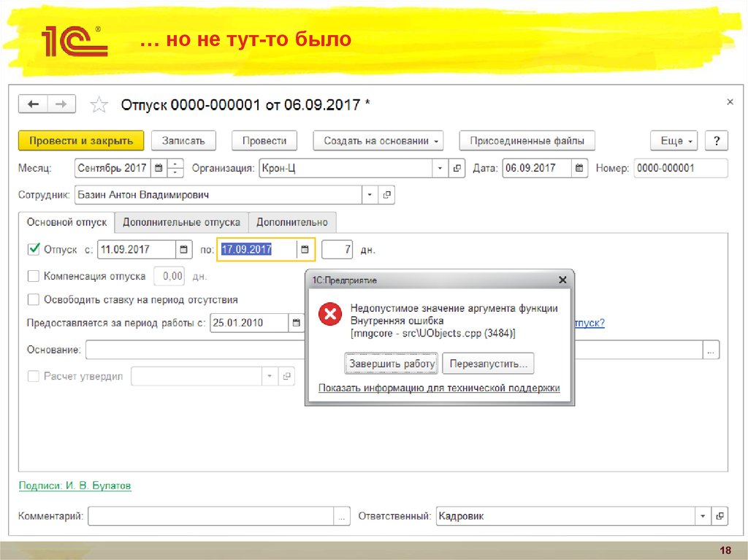The height and width of the screenshot is (560, 748).
Task: Click the ellipsis button next to Основание field
Action: (711, 350)
